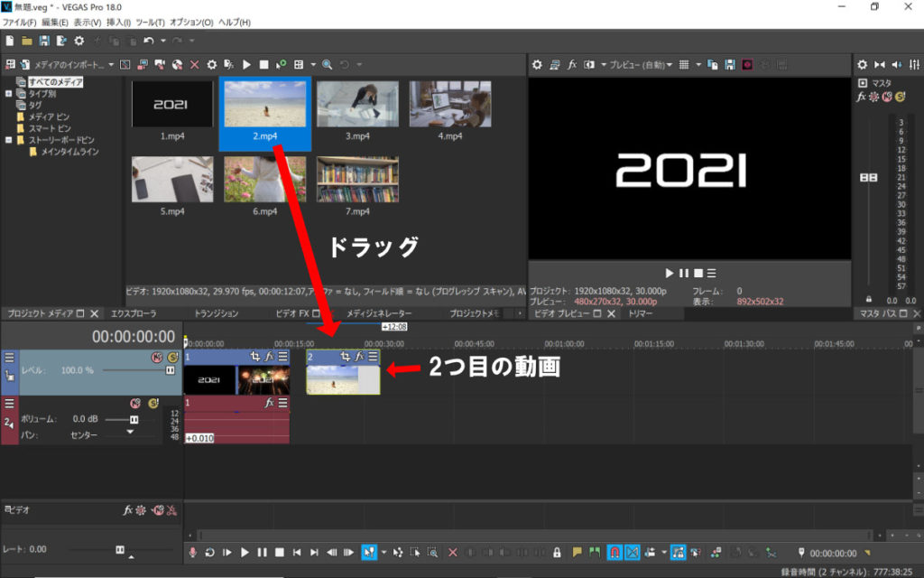924x578 pixels.
Task: Expand the タイプ別 tree node
Action: click(9, 93)
